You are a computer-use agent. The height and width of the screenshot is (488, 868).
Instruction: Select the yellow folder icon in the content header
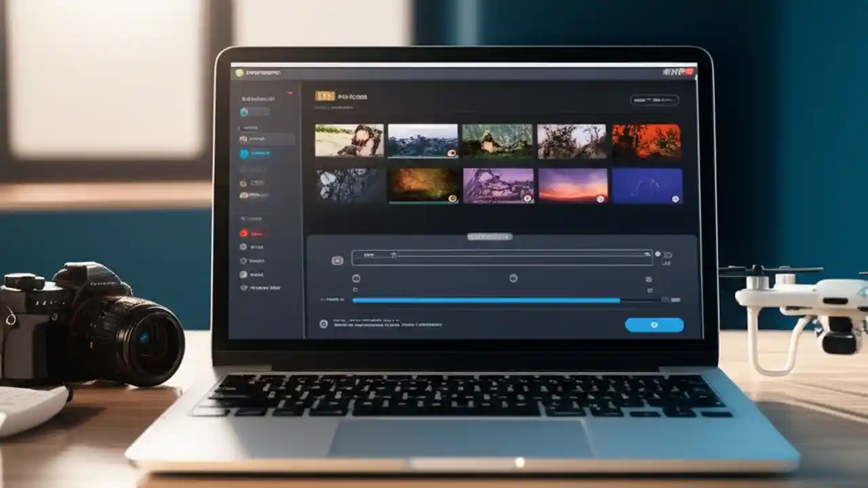[325, 96]
